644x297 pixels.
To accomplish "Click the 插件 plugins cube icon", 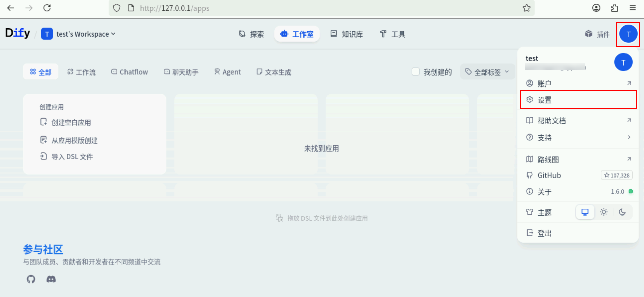I will click(x=588, y=34).
